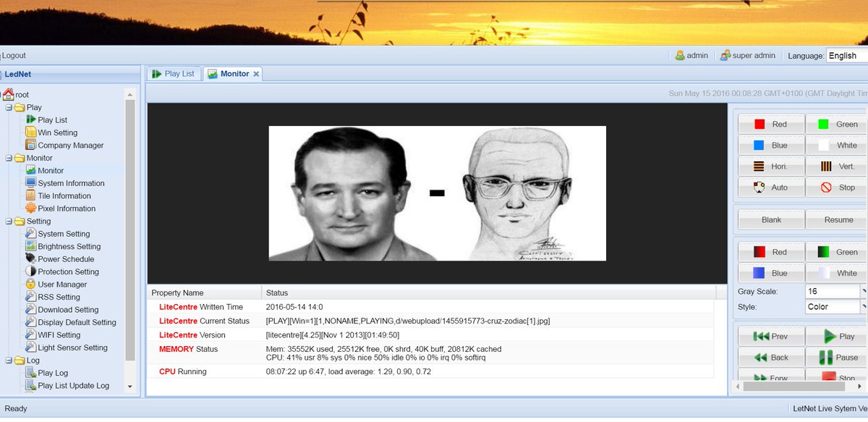Collapse the Setting folder
The height and width of the screenshot is (422, 868).
[8, 221]
